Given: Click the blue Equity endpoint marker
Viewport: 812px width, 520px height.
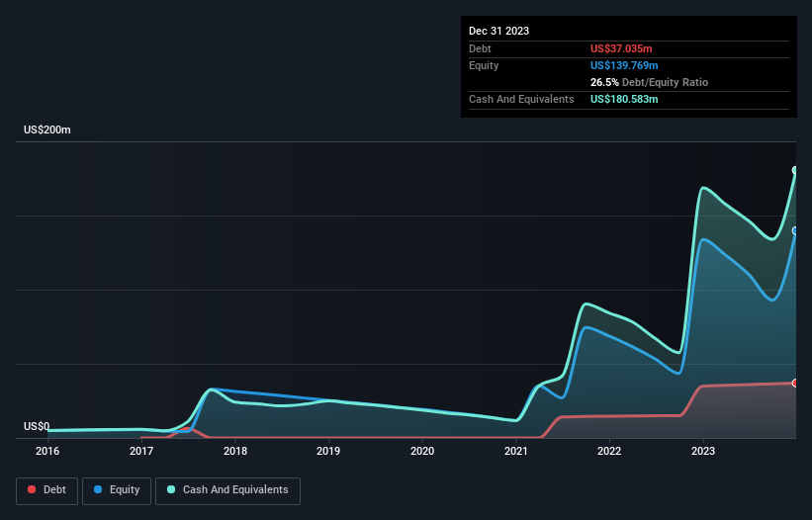Looking at the screenshot, I should 795,230.
